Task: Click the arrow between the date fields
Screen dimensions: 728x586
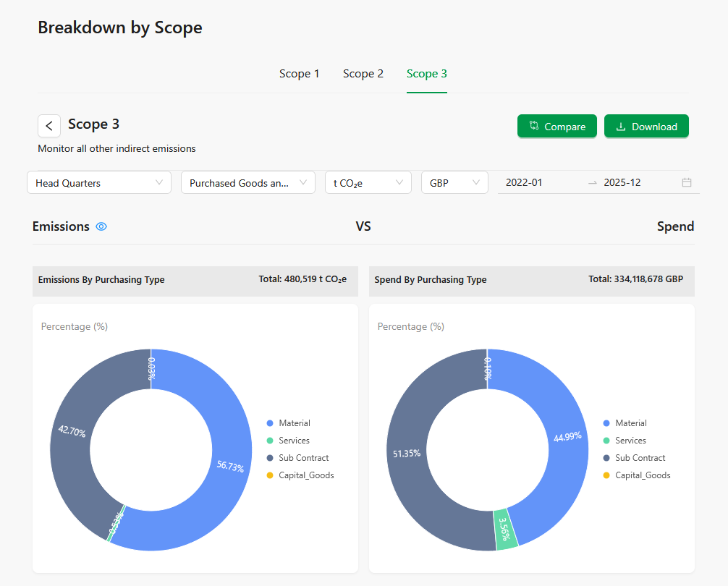Action: pos(593,183)
